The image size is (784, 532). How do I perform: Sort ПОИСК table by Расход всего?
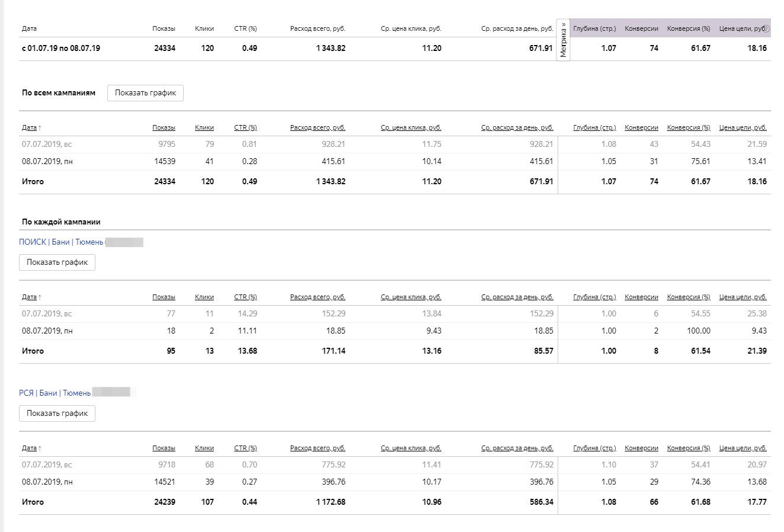coord(318,297)
